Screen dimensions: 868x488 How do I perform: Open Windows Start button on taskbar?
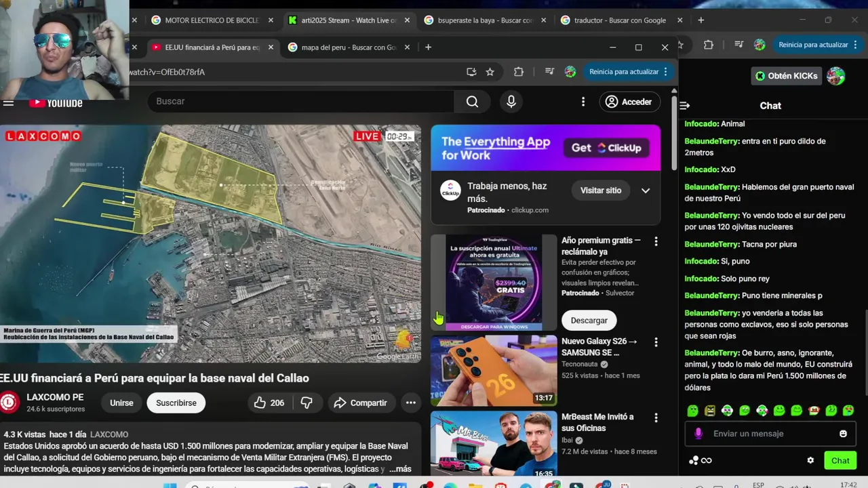pyautogui.click(x=170, y=485)
